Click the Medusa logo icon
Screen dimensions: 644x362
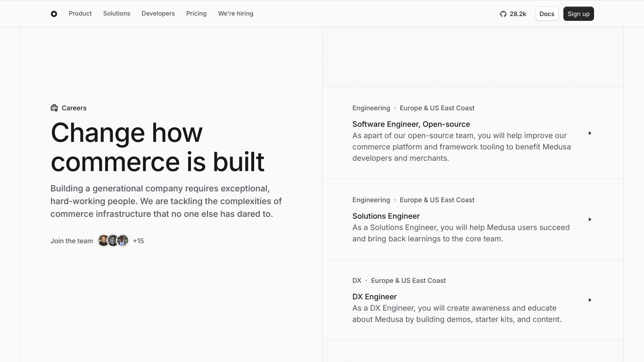pos(54,14)
